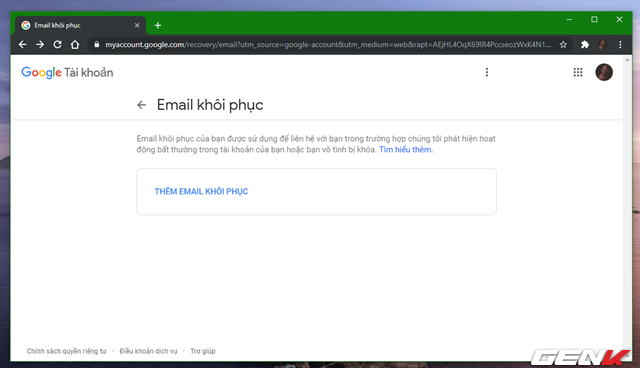
Task: Open the Google account avatar on page
Action: coord(604,72)
